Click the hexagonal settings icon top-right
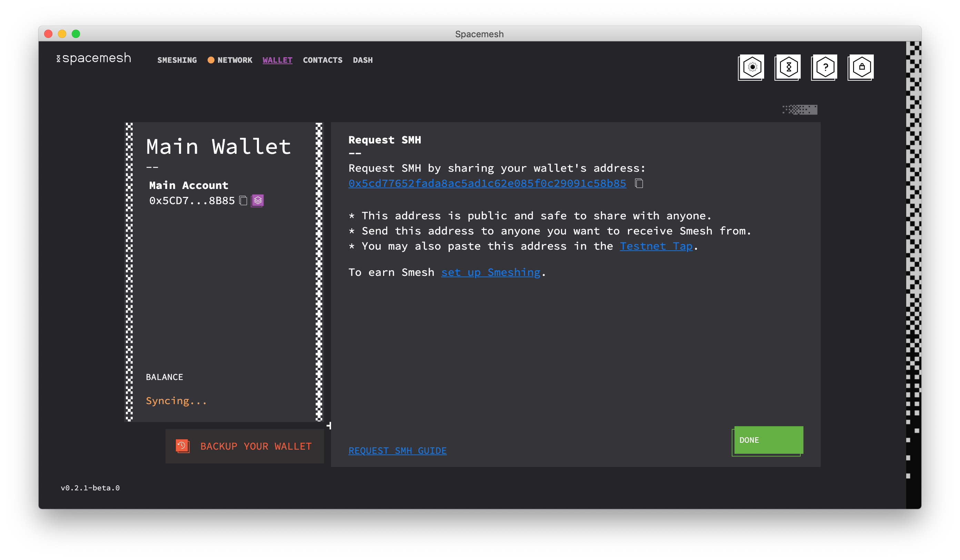Viewport: 960px width, 560px height. pyautogui.click(x=752, y=66)
